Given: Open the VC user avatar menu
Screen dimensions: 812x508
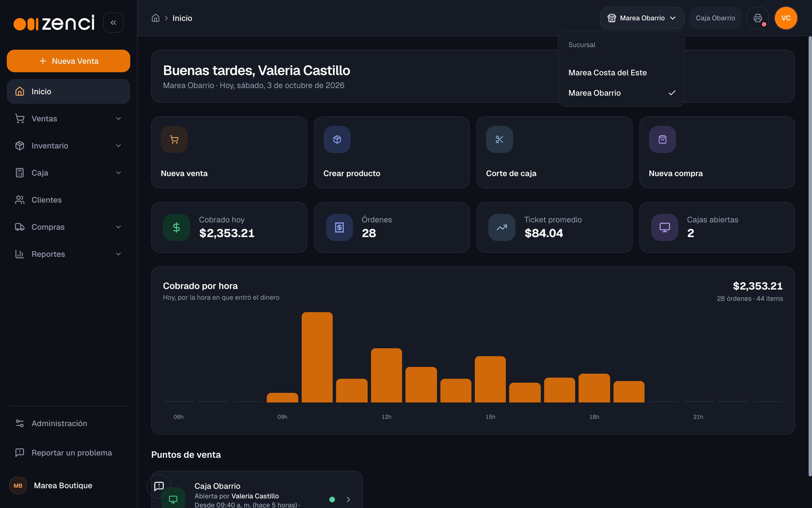Looking at the screenshot, I should click(x=786, y=18).
